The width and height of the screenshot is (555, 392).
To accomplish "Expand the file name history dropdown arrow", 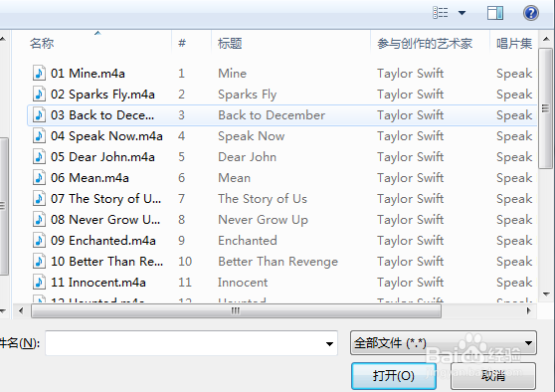I will [x=329, y=343].
